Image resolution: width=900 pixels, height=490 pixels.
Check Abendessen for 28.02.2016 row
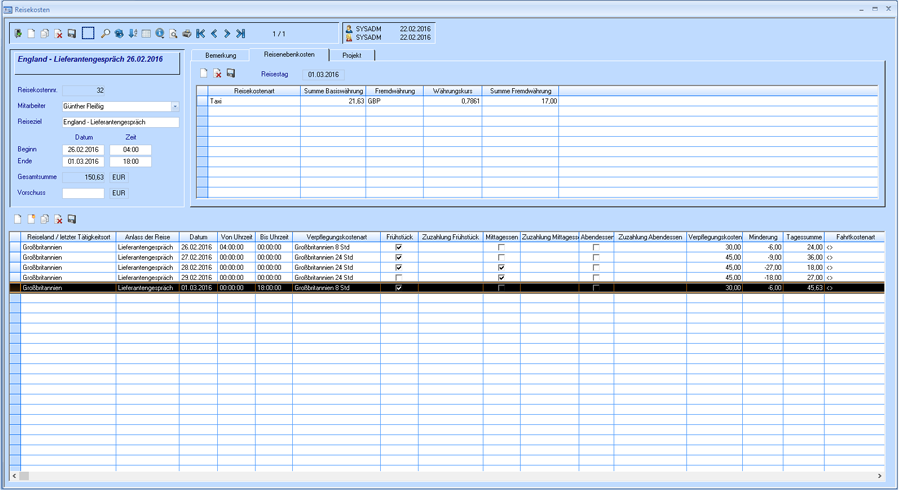coord(596,267)
